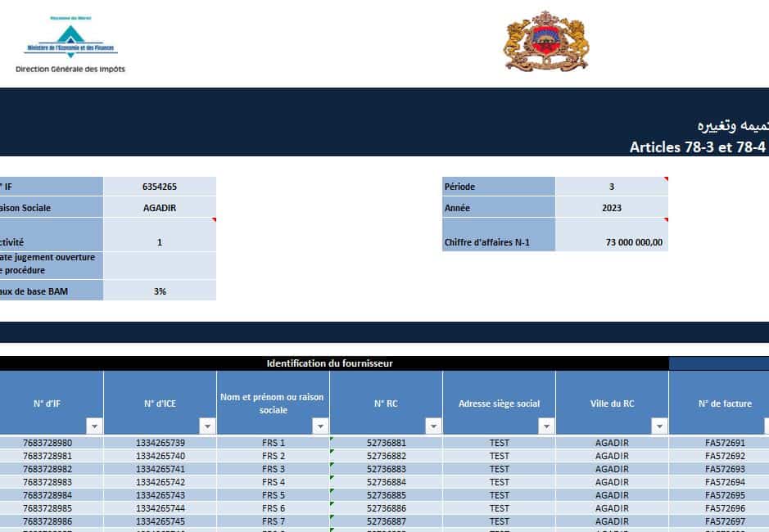Select RC cell 52736881
This screenshot has width=769, height=532.
coord(386,442)
